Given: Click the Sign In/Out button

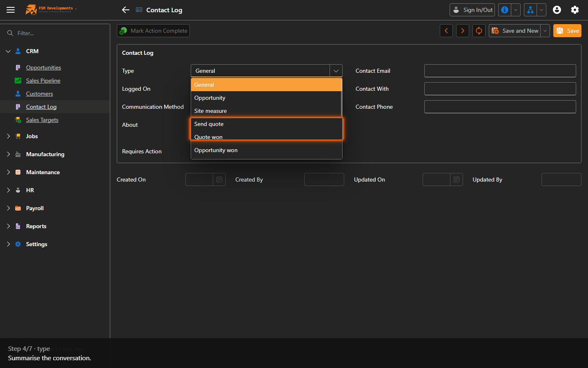Looking at the screenshot, I should coord(472,10).
